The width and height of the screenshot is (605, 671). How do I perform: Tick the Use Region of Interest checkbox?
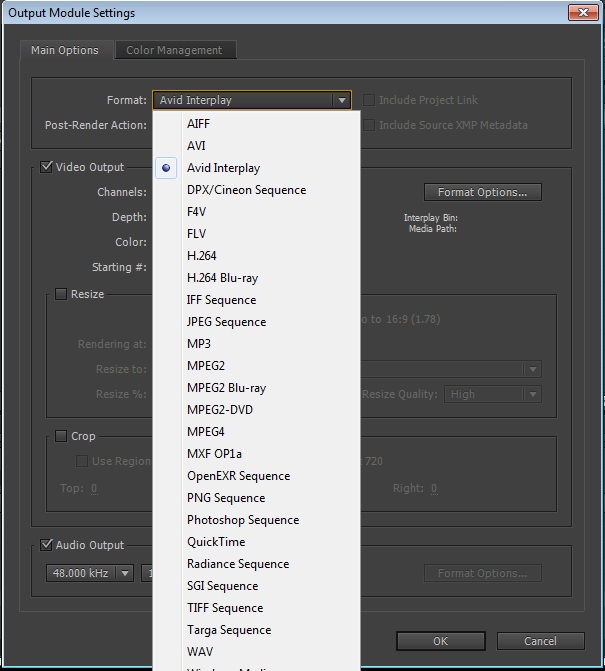point(81,461)
